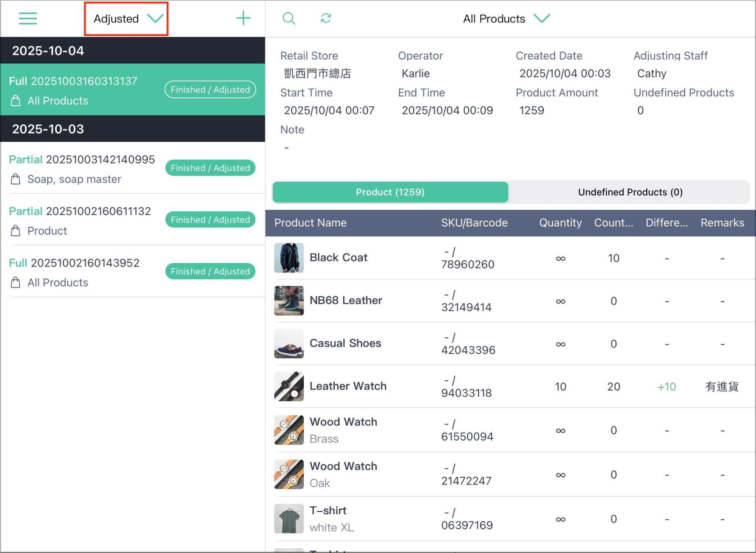Open the Leather Watch product image
The width and height of the screenshot is (756, 553).
click(x=289, y=386)
